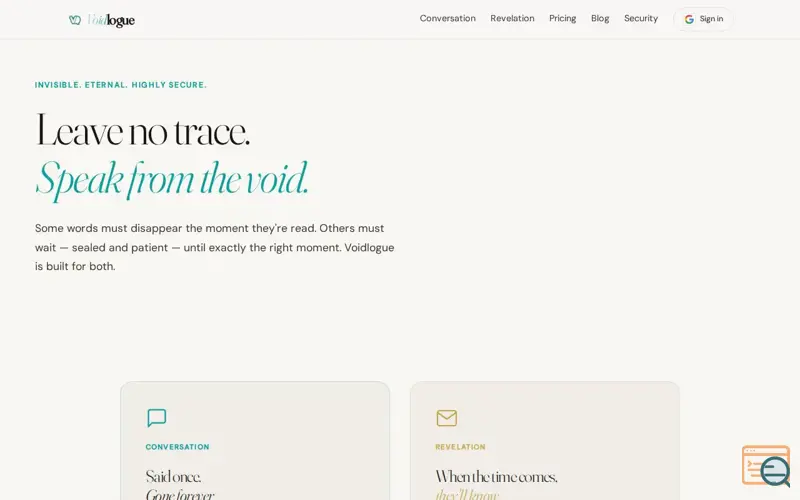Open the Conversation nav link
The width and height of the screenshot is (800, 500).
[x=447, y=18]
